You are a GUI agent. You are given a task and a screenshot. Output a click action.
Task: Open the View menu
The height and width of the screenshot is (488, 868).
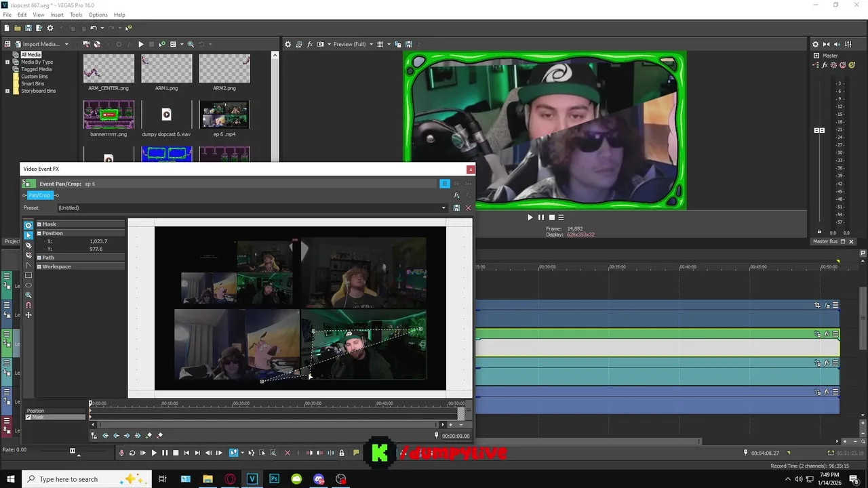pos(39,15)
